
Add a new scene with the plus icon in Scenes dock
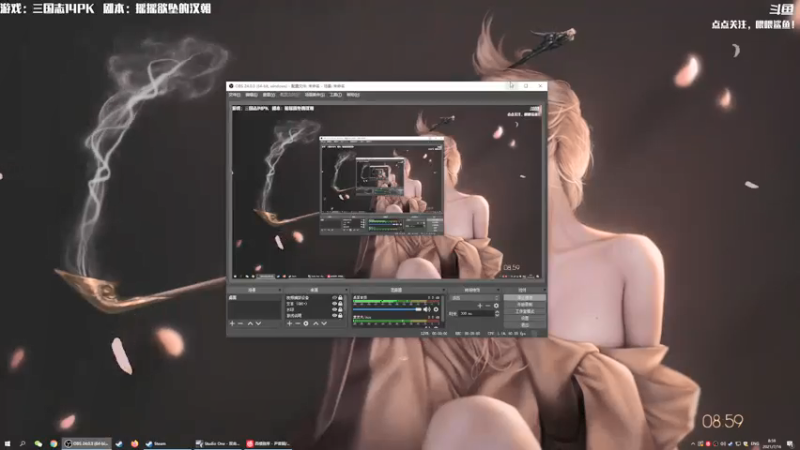tap(232, 323)
